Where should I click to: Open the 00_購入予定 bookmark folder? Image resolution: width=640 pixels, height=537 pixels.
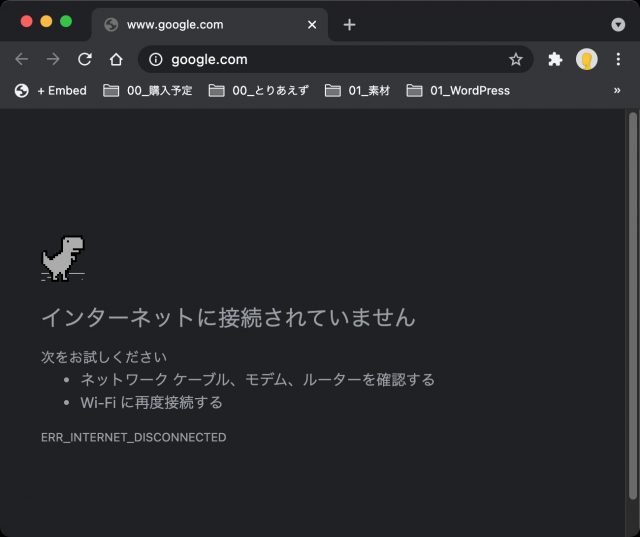pos(148,90)
